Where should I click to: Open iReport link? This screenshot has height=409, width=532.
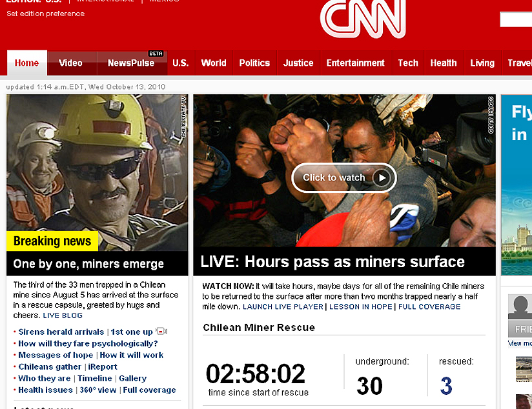103,366
